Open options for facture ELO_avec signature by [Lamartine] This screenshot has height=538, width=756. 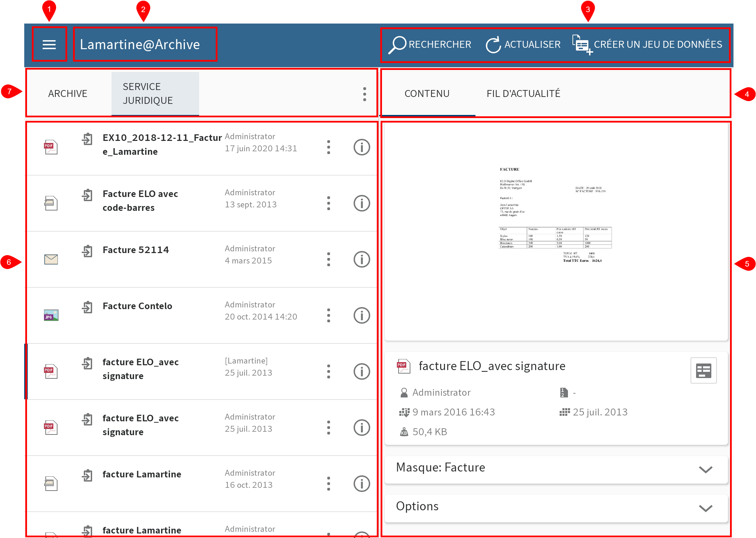[328, 371]
